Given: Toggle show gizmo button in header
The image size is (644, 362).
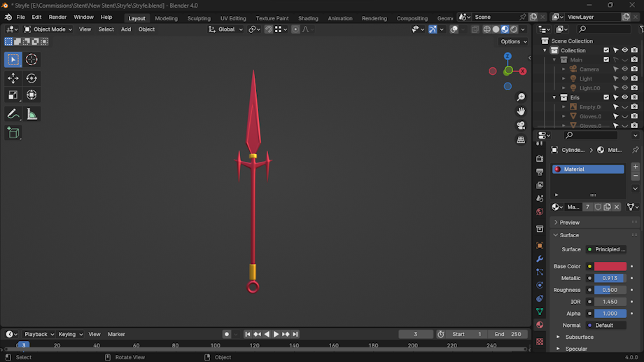Looking at the screenshot, I should tap(433, 29).
